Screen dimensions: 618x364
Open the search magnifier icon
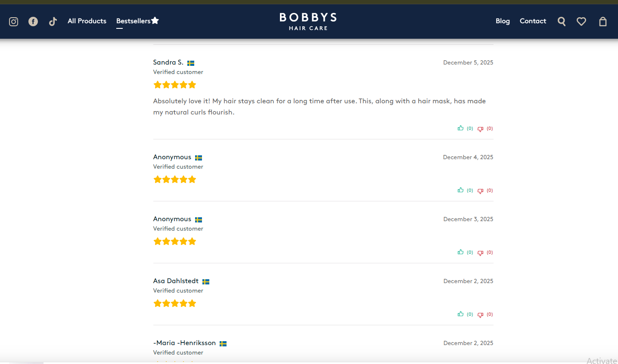tap(562, 21)
